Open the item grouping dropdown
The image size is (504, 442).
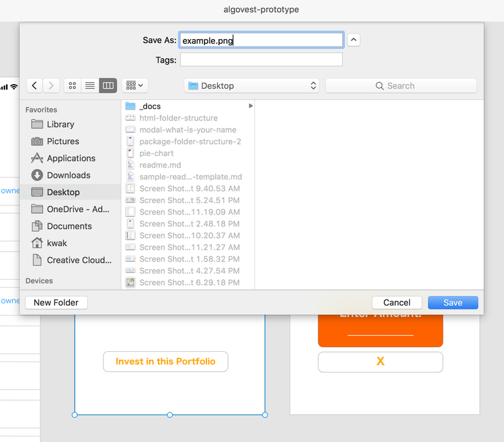[134, 85]
